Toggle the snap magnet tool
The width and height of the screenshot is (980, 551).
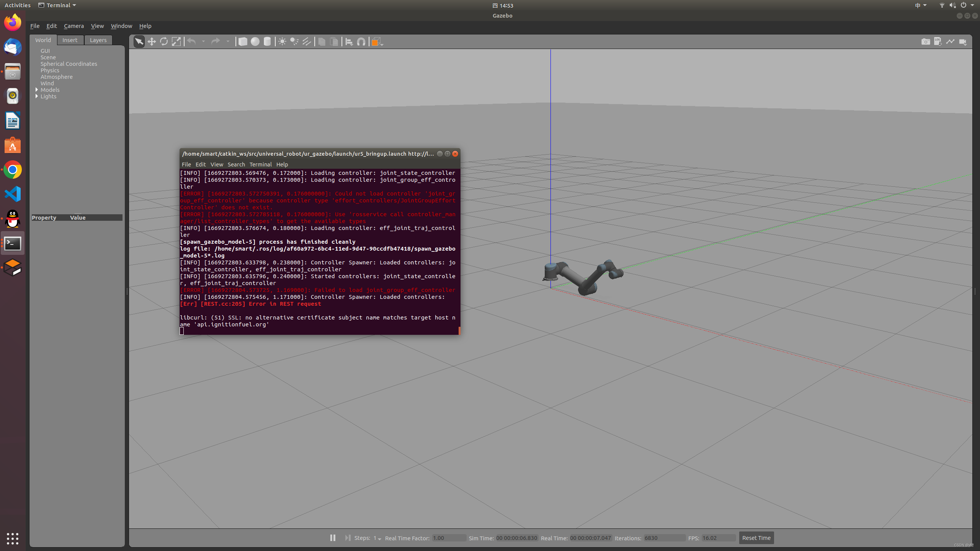tap(361, 41)
